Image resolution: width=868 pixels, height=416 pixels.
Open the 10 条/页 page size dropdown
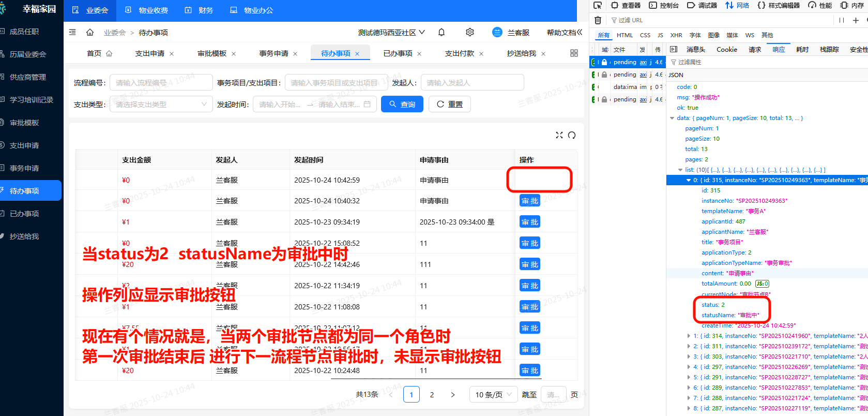[493, 395]
